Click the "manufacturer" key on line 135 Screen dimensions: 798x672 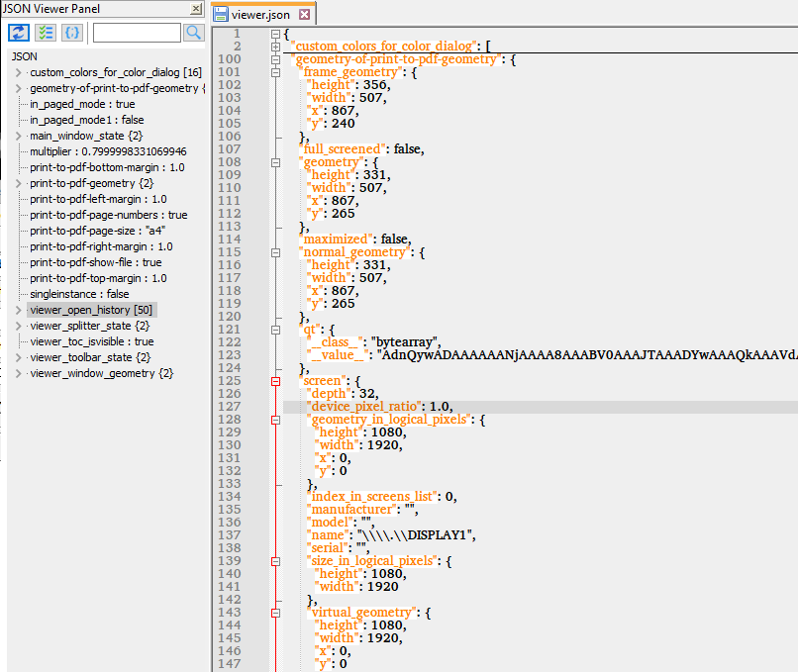(351, 510)
